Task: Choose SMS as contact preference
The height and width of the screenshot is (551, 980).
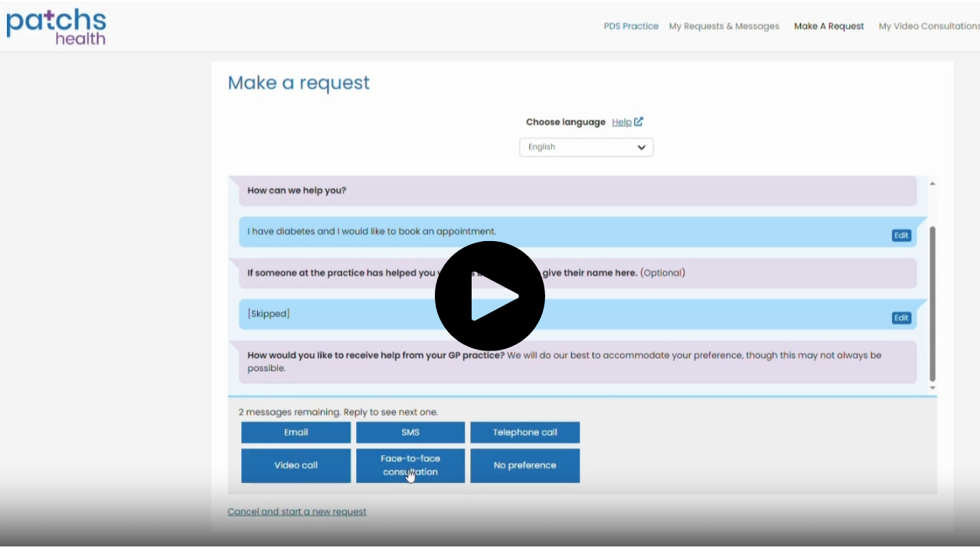Action: pos(410,432)
